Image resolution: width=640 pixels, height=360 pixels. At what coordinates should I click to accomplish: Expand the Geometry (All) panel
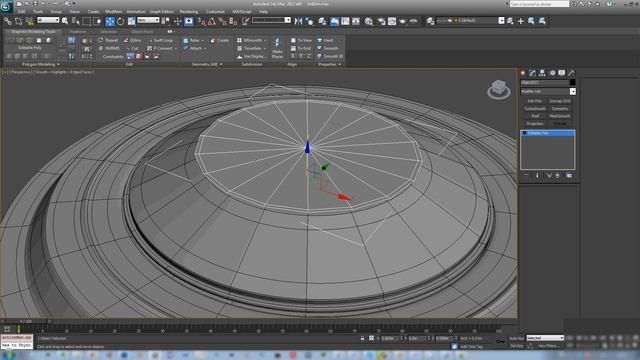(207, 64)
